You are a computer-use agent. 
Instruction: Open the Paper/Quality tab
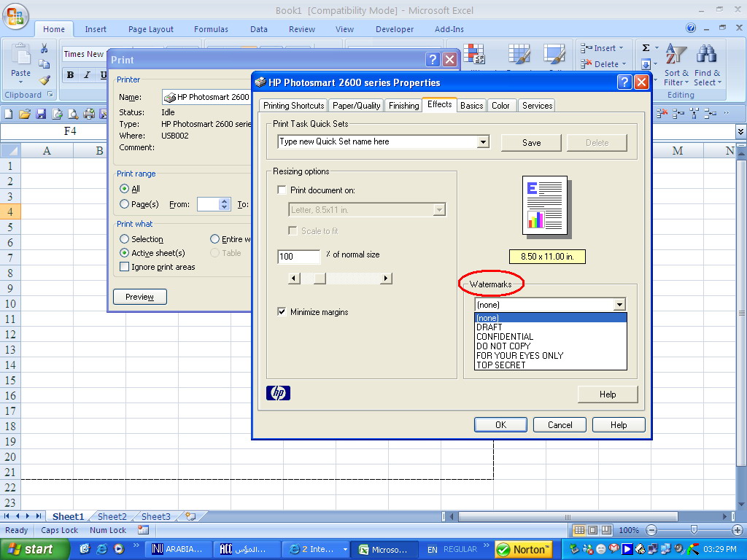(356, 105)
